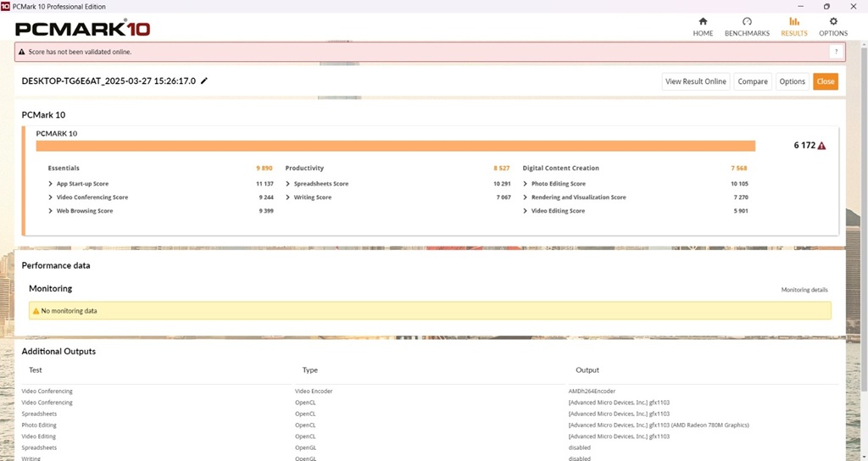Click the overall score 6 172
Image resolution: width=868 pixels, height=461 pixels.
(x=804, y=146)
